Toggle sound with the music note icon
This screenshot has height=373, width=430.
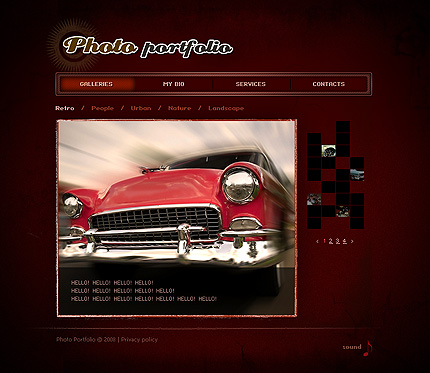pyautogui.click(x=368, y=348)
